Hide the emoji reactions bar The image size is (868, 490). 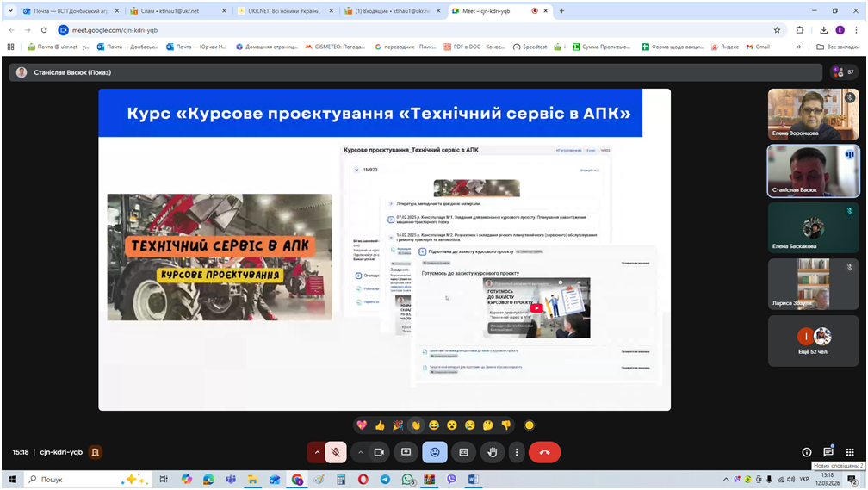[435, 452]
